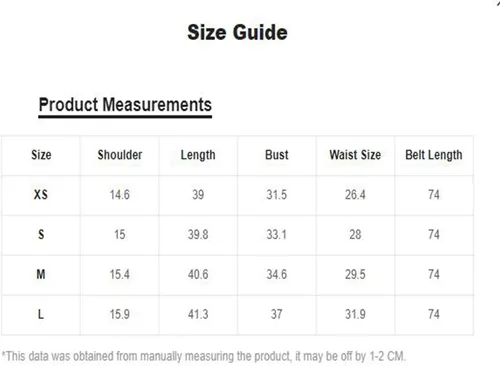Click the Waist Size column header
This screenshot has width=500, height=366.
coord(355,155)
